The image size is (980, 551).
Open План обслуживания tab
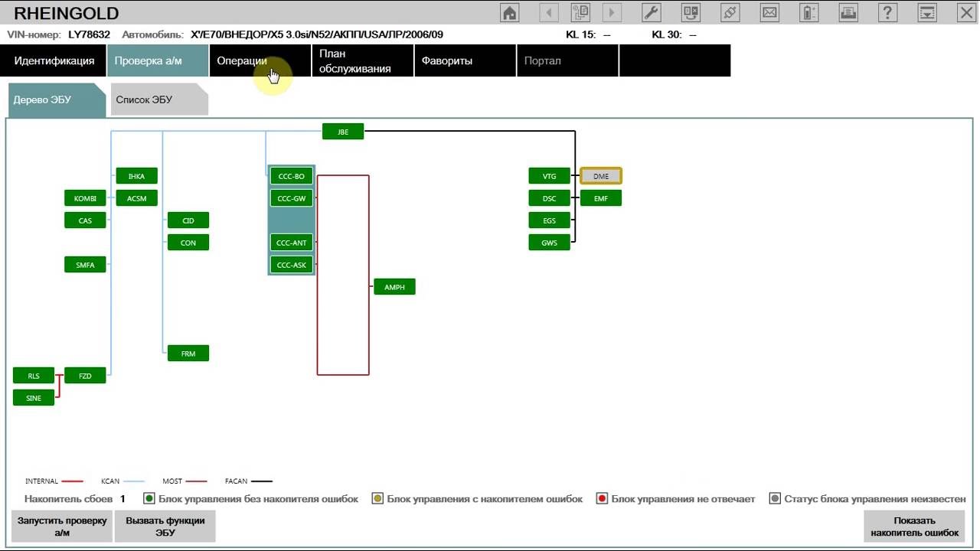point(363,60)
